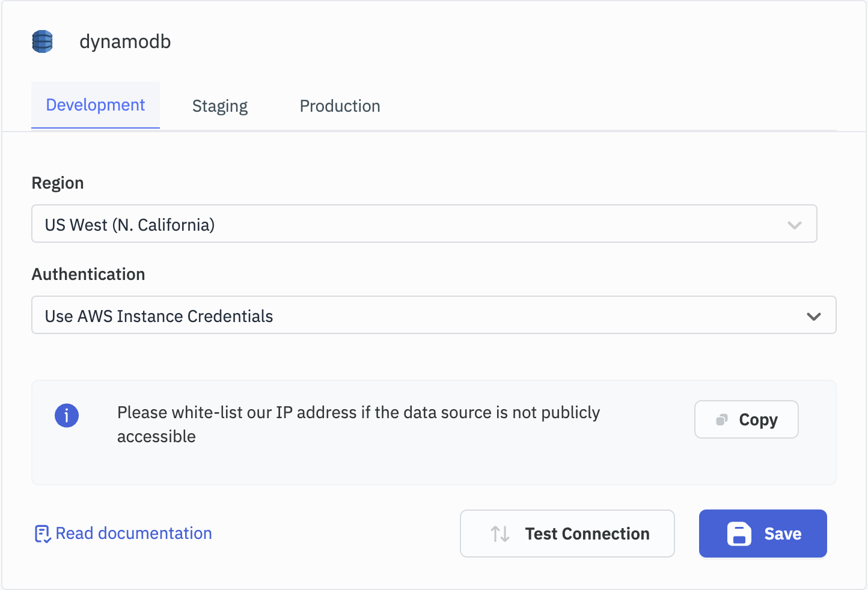The height and width of the screenshot is (590, 868).
Task: Open the Read documentation link
Action: (x=133, y=534)
